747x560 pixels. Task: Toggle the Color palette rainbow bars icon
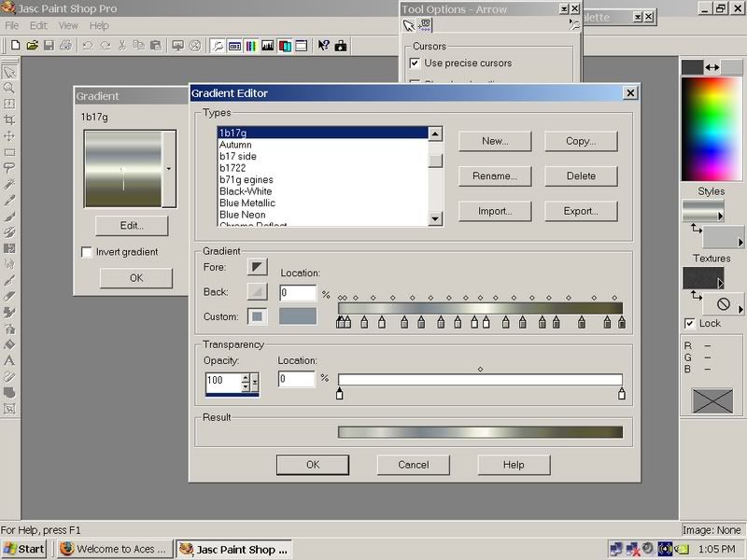point(251,46)
